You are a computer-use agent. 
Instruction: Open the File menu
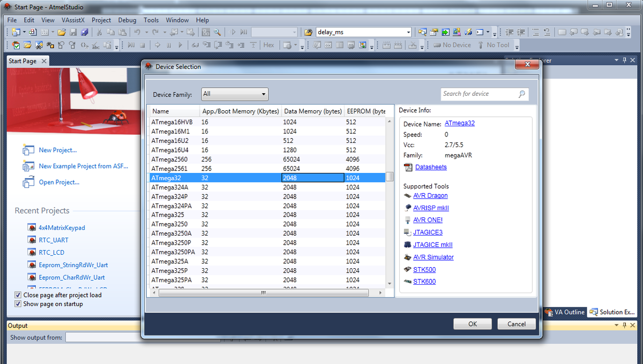[12, 20]
